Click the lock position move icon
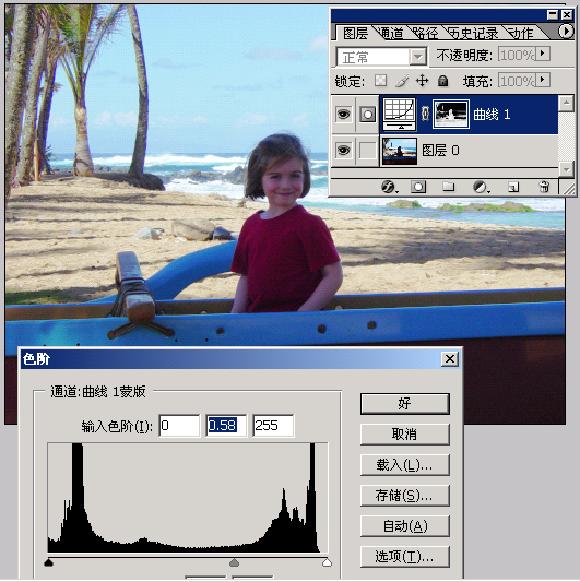 (x=422, y=81)
